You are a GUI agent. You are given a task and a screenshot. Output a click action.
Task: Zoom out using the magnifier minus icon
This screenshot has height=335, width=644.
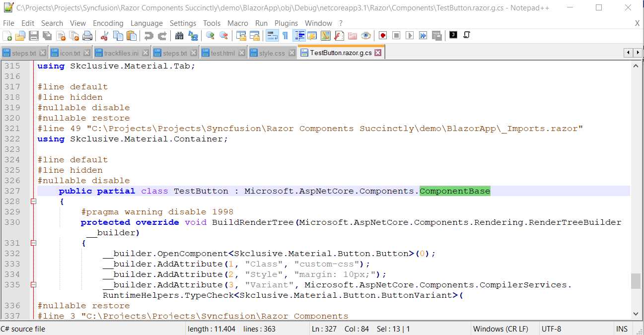click(x=223, y=35)
